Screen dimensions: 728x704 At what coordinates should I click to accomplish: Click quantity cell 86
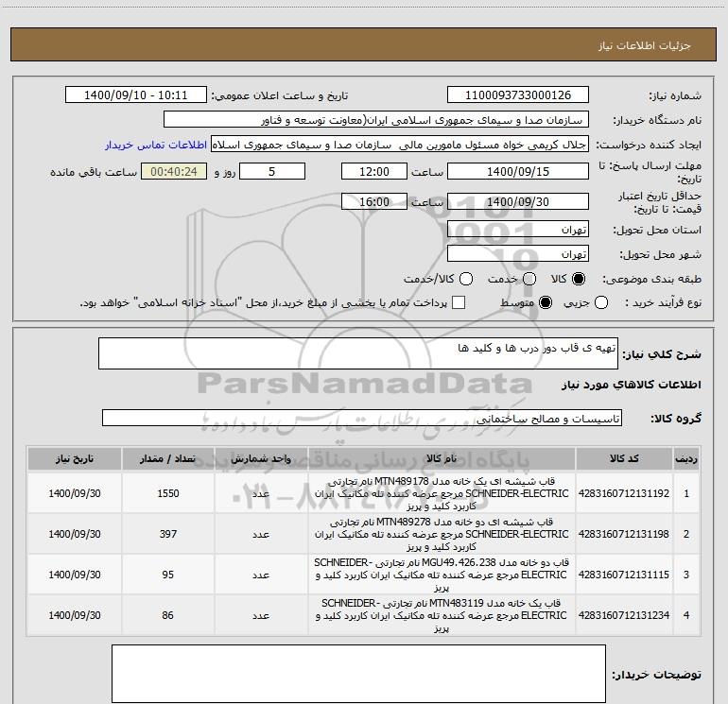pyautogui.click(x=168, y=615)
